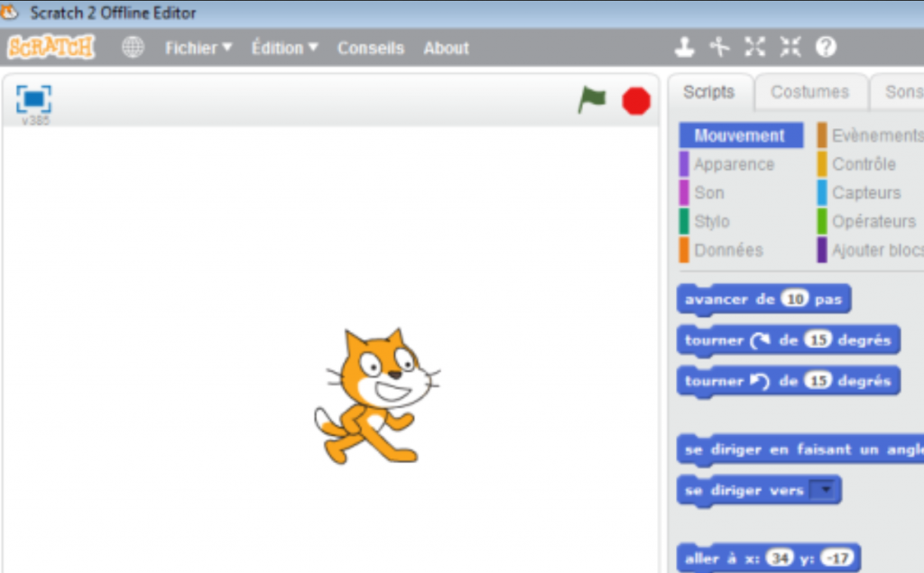The height and width of the screenshot is (573, 924).
Task: Click the cat sprite on the stage
Action: coord(376,396)
